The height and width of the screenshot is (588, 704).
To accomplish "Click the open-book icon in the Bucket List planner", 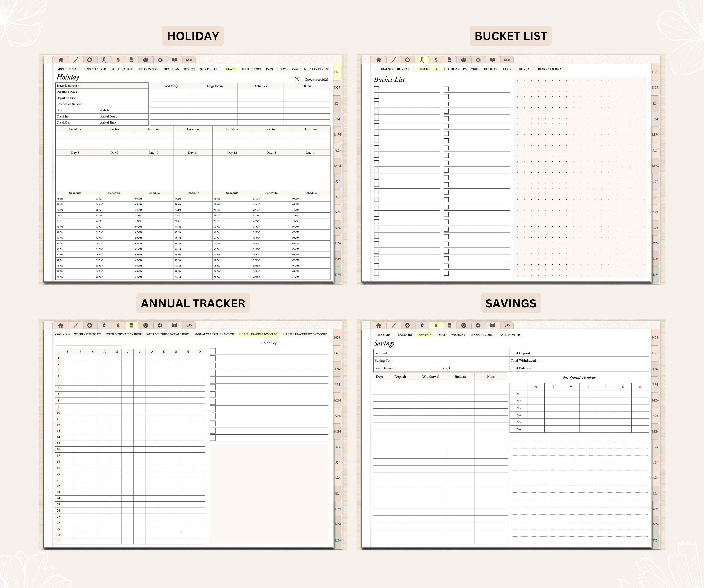I will [492, 60].
